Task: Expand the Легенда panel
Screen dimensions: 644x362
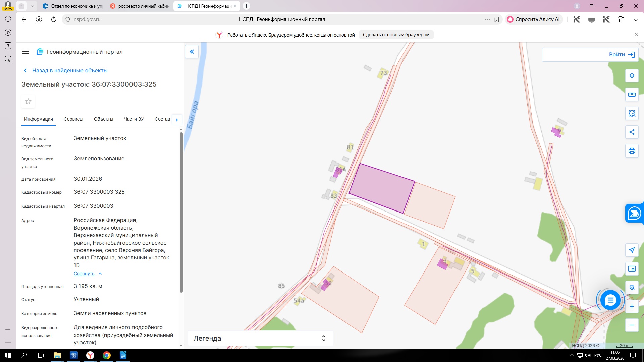Action: (x=260, y=338)
